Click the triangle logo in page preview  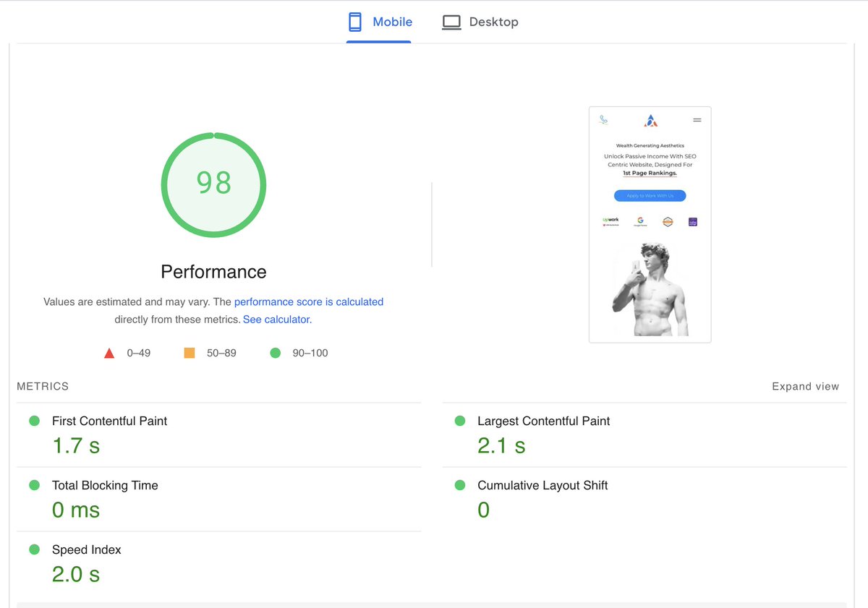click(x=650, y=121)
